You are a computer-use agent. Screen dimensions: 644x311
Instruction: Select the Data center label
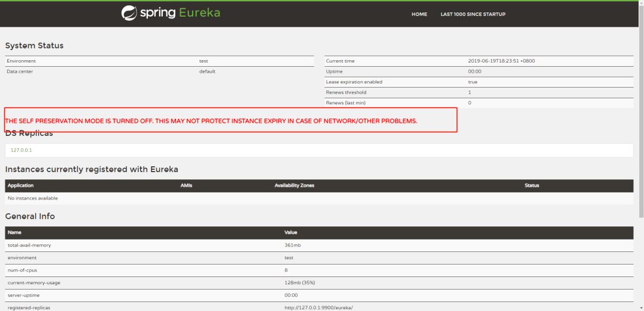click(20, 71)
